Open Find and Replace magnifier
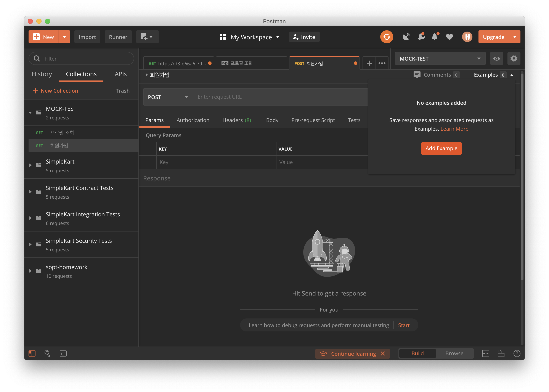The image size is (549, 392). (47, 353)
